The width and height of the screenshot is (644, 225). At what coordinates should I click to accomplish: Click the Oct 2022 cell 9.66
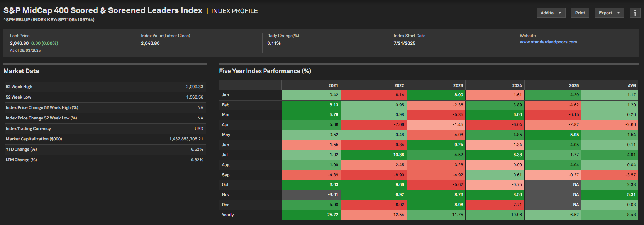(x=374, y=185)
